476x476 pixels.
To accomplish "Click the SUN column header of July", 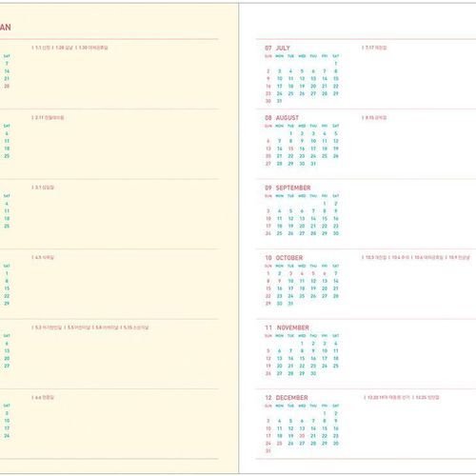I will tap(268, 56).
